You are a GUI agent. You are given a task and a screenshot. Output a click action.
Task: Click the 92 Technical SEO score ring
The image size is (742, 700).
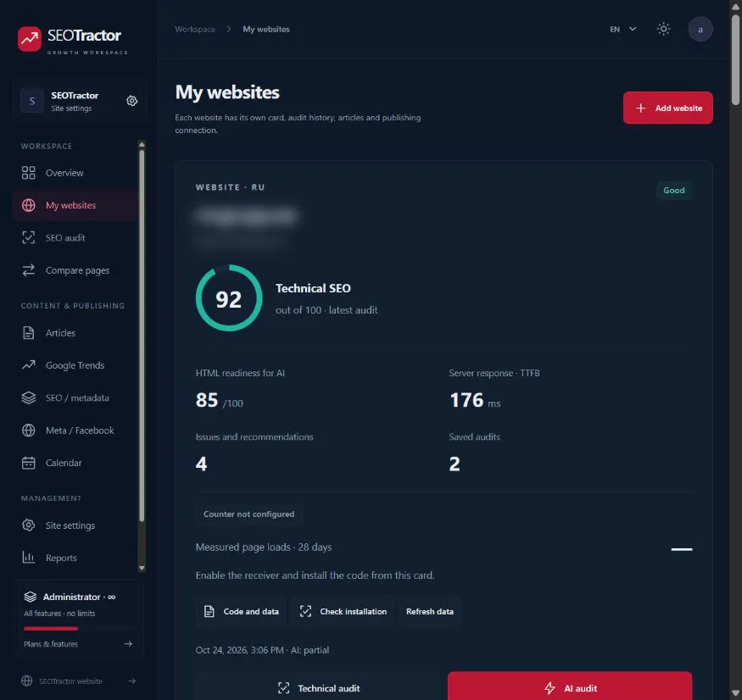point(229,298)
